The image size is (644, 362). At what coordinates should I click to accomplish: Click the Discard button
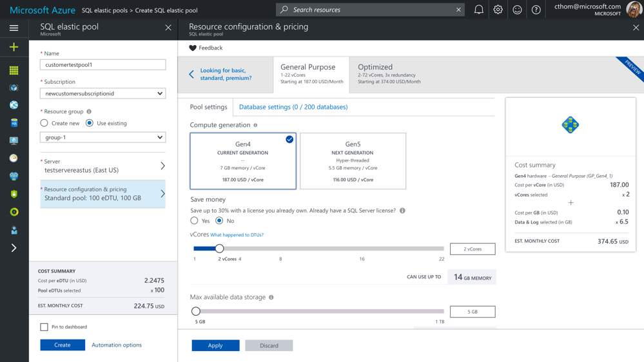(x=269, y=346)
